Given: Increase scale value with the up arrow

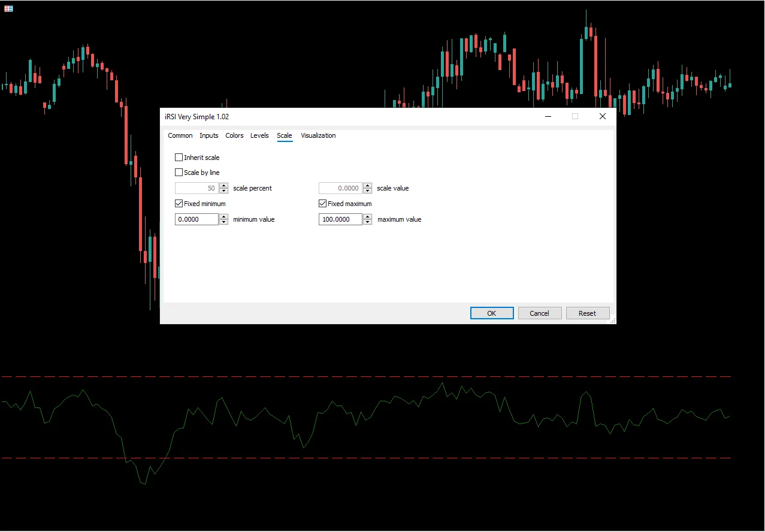Looking at the screenshot, I should [x=368, y=185].
